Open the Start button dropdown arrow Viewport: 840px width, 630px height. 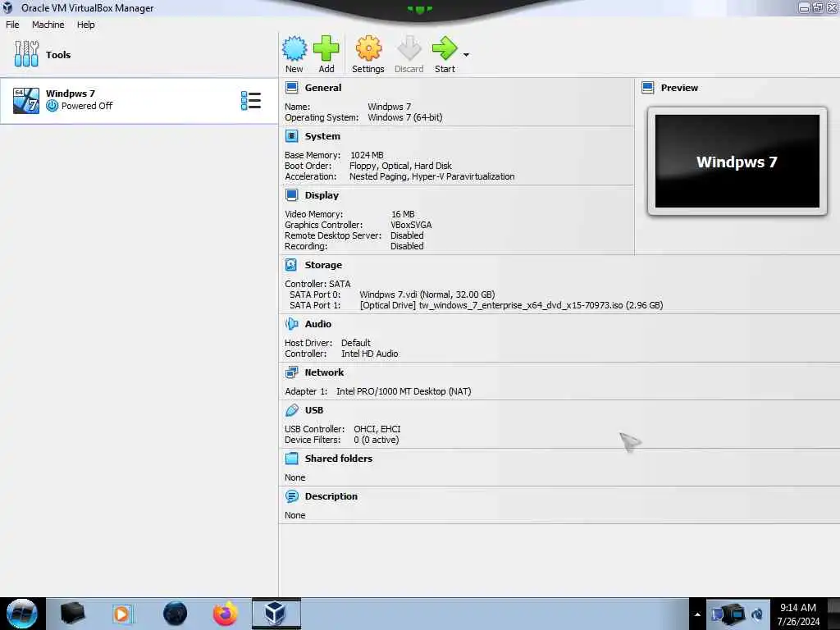point(466,55)
